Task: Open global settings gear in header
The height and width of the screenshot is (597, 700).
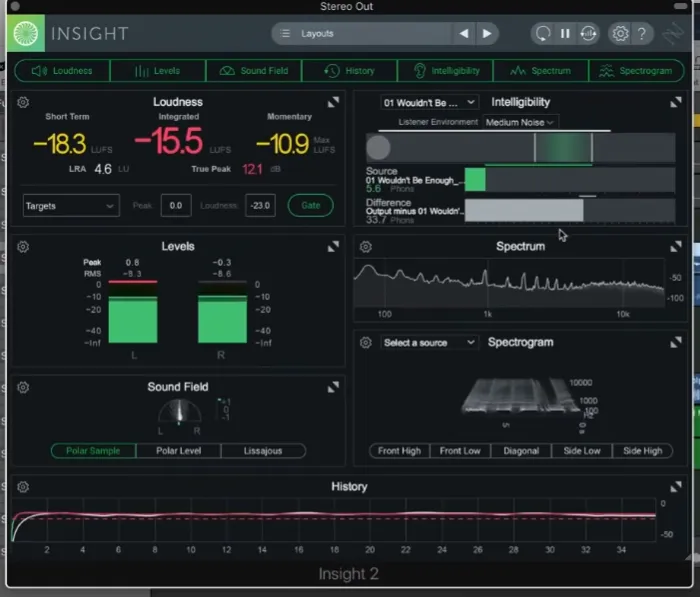Action: (620, 33)
